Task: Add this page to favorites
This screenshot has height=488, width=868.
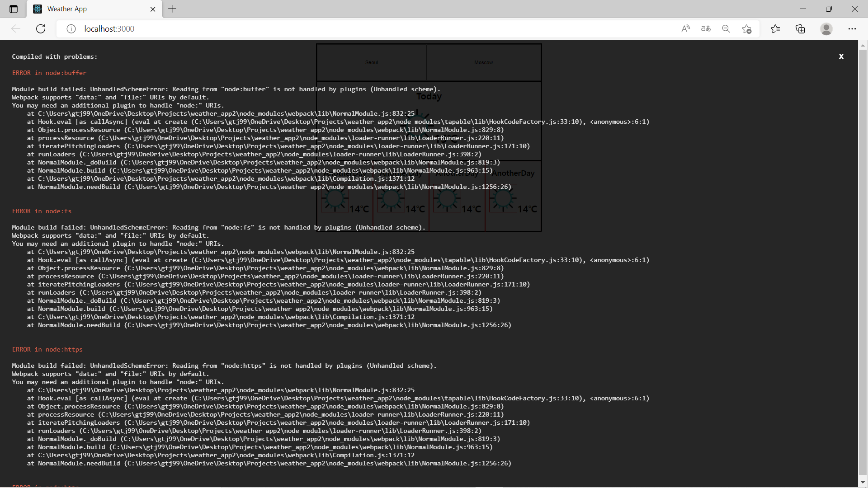Action: 746,29
